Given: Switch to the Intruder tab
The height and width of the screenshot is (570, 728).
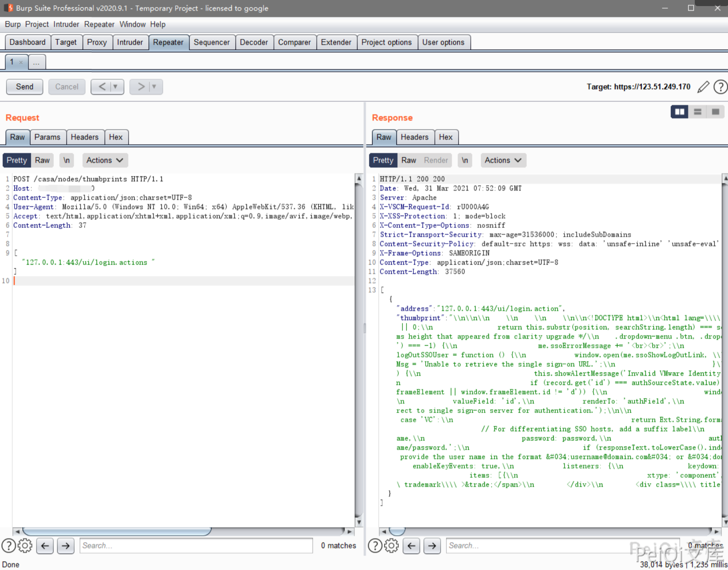Looking at the screenshot, I should (130, 43).
